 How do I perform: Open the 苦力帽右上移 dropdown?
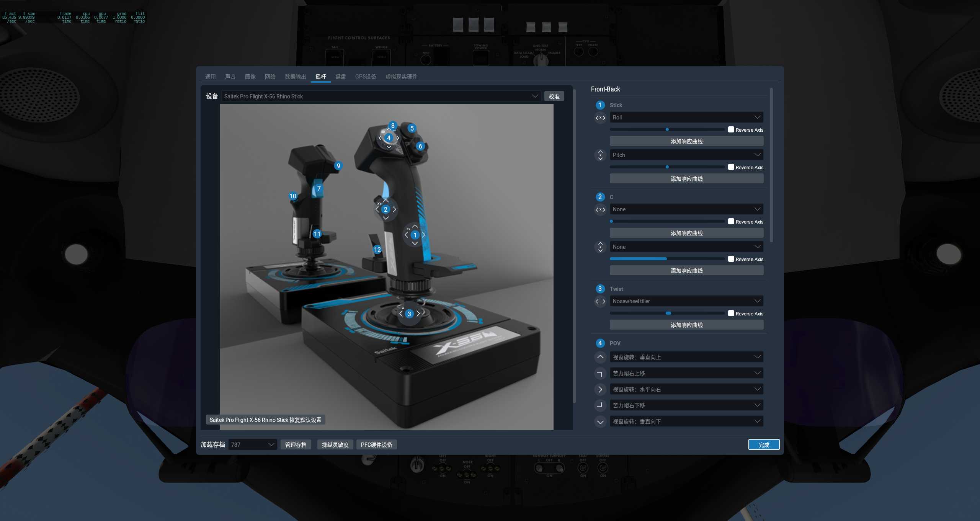pos(686,373)
